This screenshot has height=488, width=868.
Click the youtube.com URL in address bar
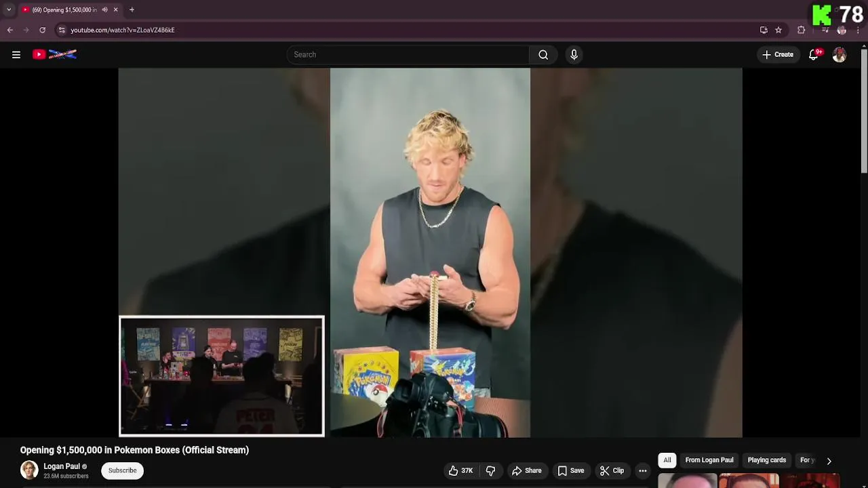(123, 30)
